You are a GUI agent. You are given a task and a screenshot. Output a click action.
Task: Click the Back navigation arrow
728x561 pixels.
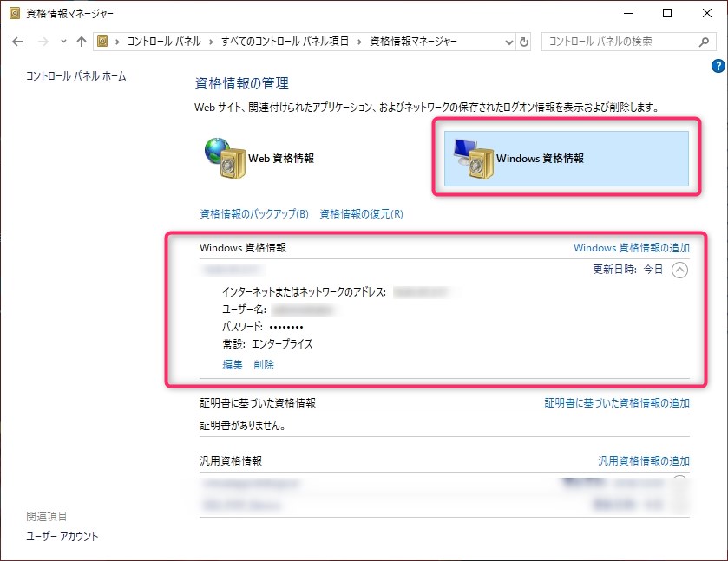pyautogui.click(x=17, y=42)
